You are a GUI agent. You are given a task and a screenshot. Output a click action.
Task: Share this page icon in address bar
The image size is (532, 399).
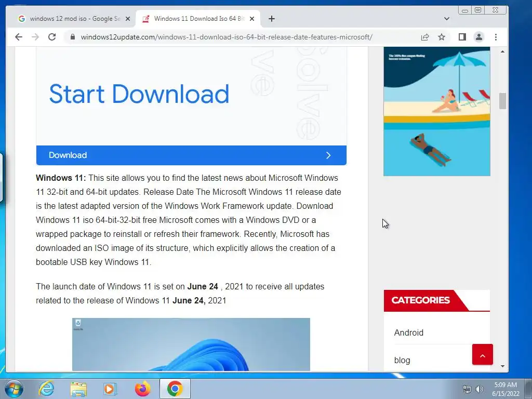click(x=425, y=37)
